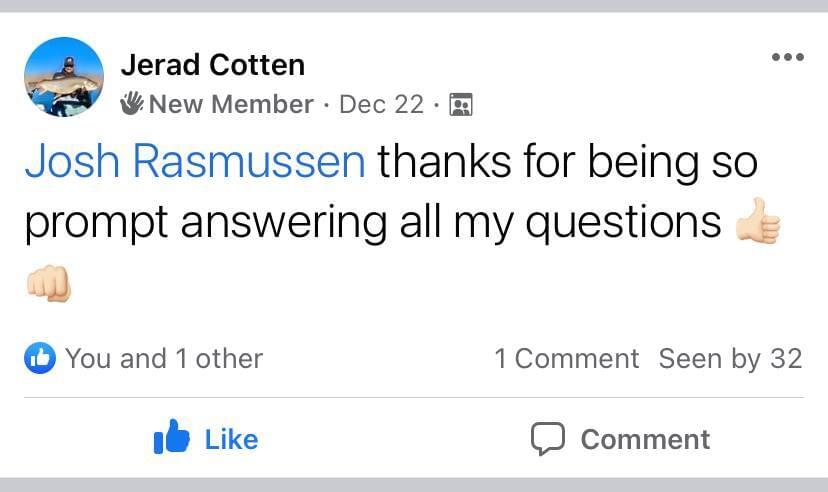828x492 pixels.
Task: Click the speech bubble comment icon
Action: [x=547, y=439]
